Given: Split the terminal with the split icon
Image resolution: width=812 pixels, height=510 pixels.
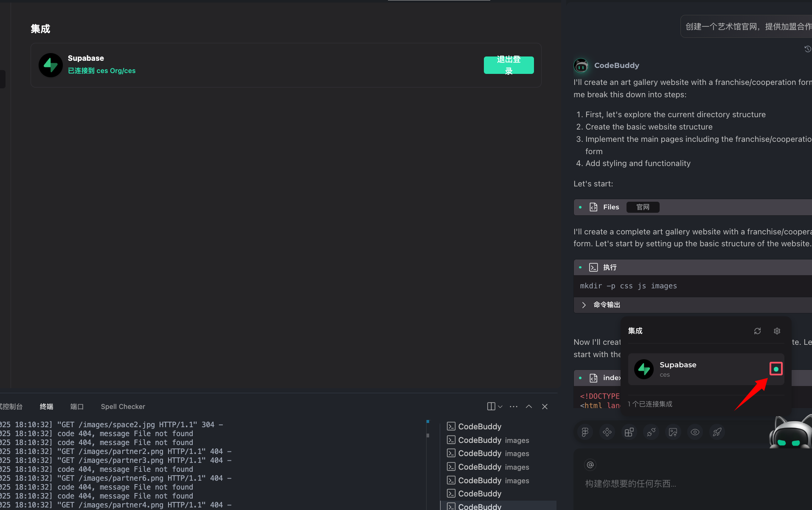Looking at the screenshot, I should [x=491, y=406].
